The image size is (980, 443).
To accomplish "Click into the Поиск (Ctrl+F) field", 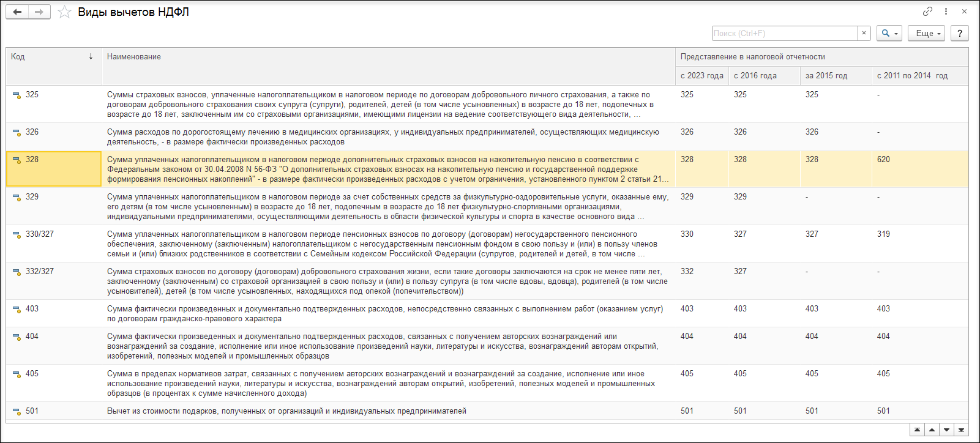I will click(x=785, y=33).
